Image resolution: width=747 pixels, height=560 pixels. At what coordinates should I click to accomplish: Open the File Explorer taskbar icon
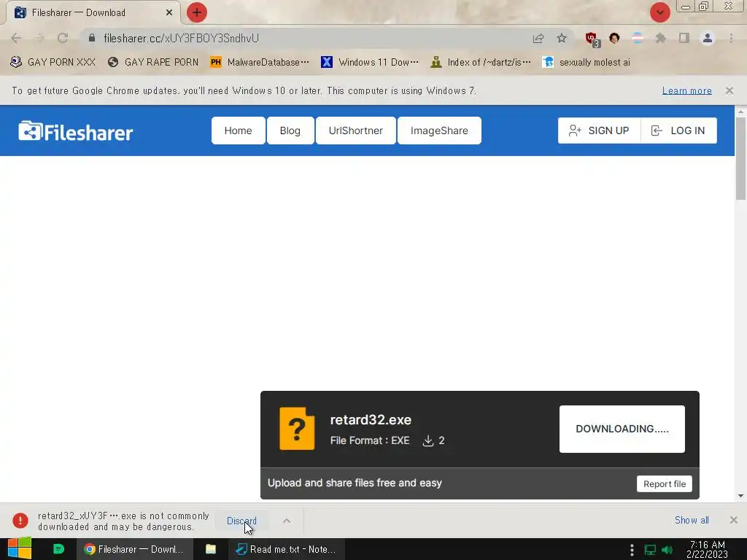point(211,549)
